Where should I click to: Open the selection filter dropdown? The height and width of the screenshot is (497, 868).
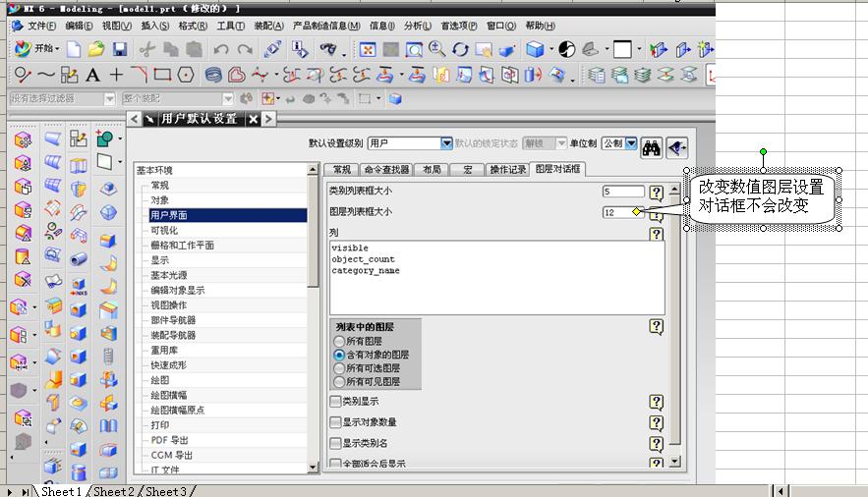coord(110,99)
